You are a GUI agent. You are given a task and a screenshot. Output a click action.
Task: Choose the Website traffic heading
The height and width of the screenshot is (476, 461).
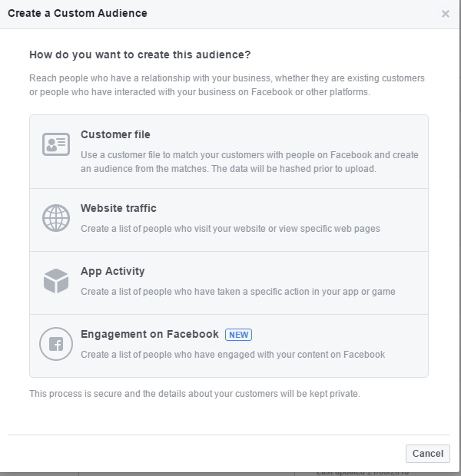click(118, 208)
